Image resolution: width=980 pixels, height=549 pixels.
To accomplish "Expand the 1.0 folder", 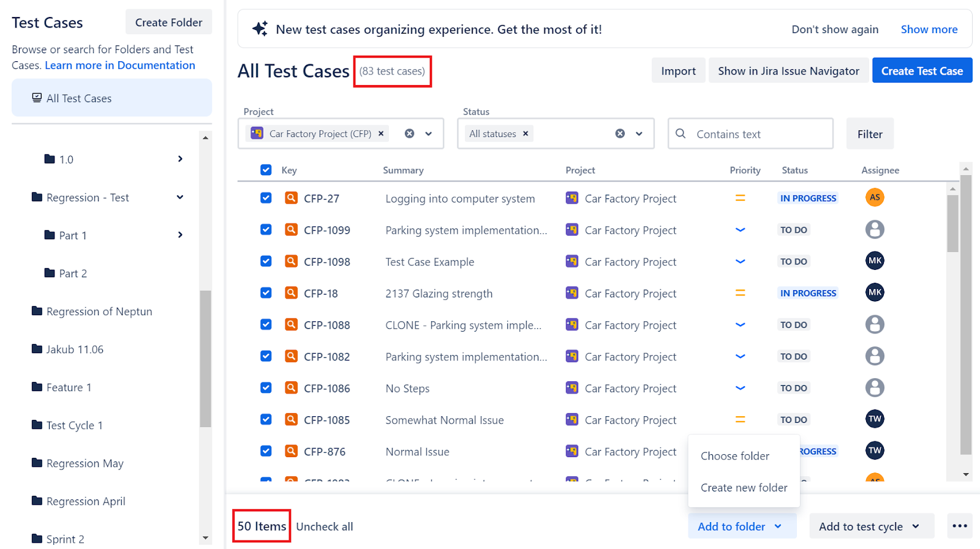I will pyautogui.click(x=180, y=159).
